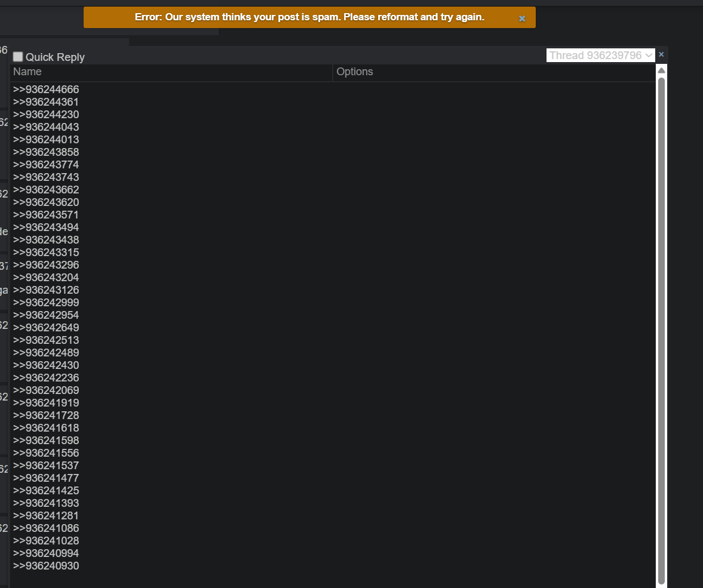The width and height of the screenshot is (703, 588).
Task: Click quote line >>936241919
Action: pyautogui.click(x=46, y=404)
